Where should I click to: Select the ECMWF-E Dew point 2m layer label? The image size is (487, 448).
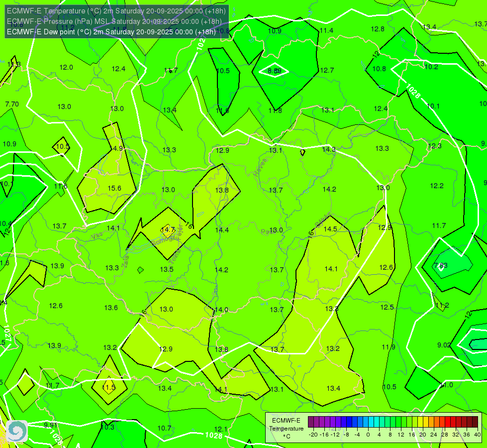111,32
